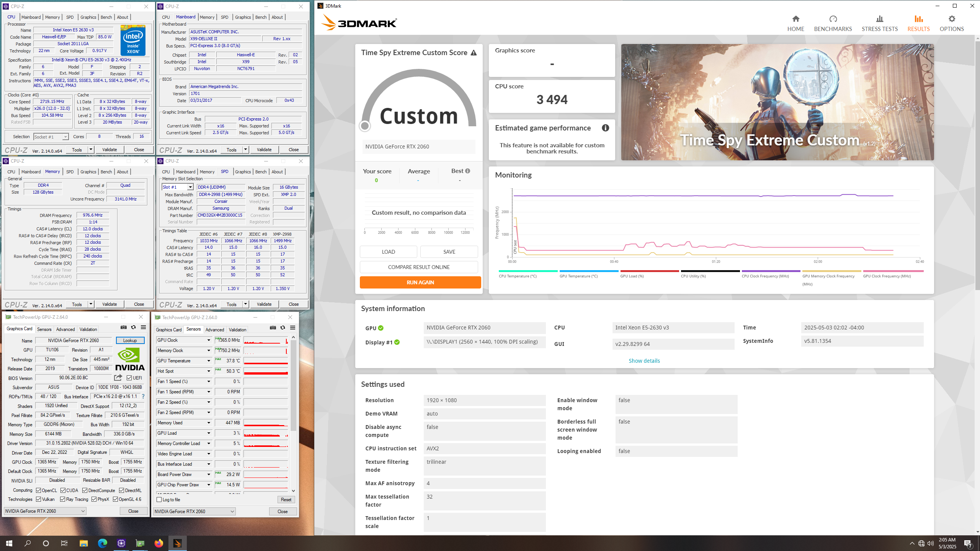Click the LOAD result button
This screenshot has width=980, height=551.
(x=388, y=252)
